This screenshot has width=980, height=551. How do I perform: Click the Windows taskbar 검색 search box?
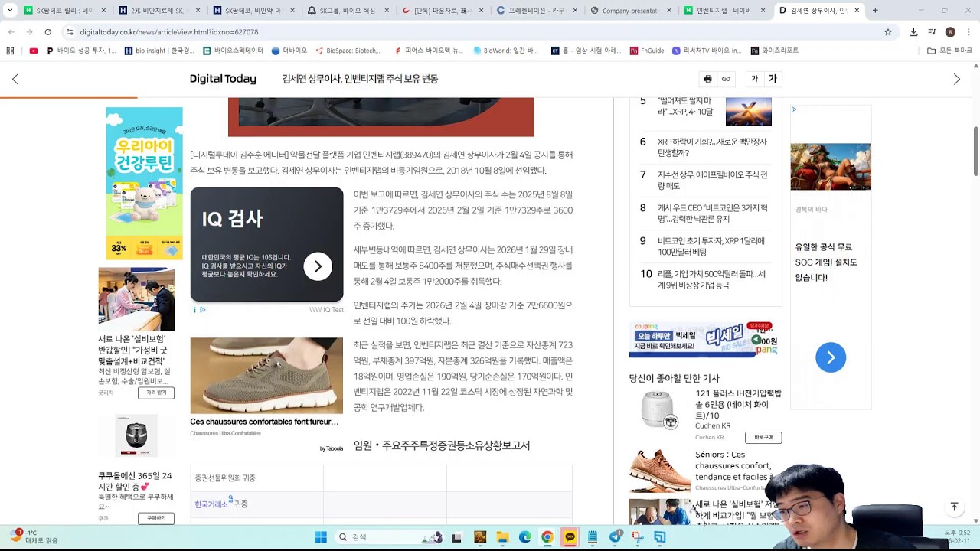[390, 537]
